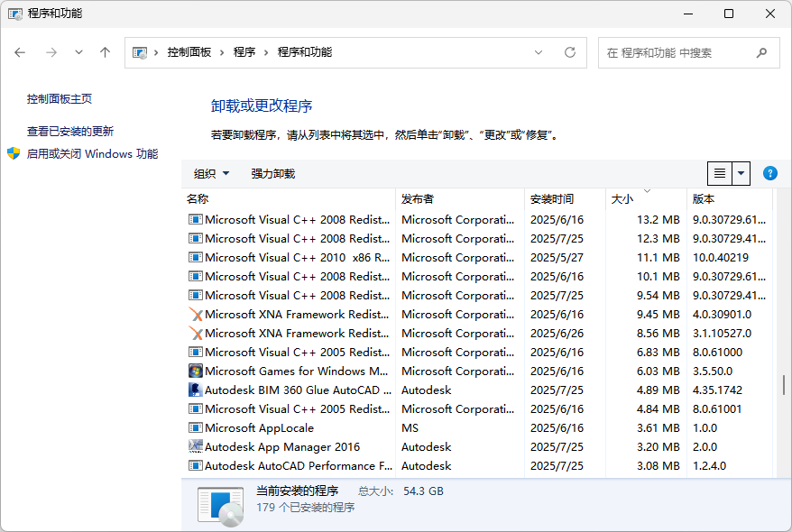Click the installed programs disc thumbnail
This screenshot has height=532, width=792.
pos(221,506)
